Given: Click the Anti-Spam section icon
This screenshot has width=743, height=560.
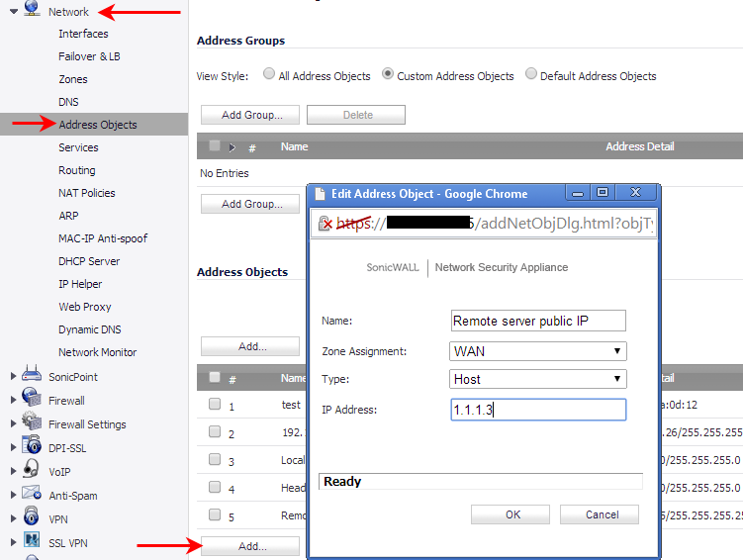Looking at the screenshot, I should click(31, 496).
